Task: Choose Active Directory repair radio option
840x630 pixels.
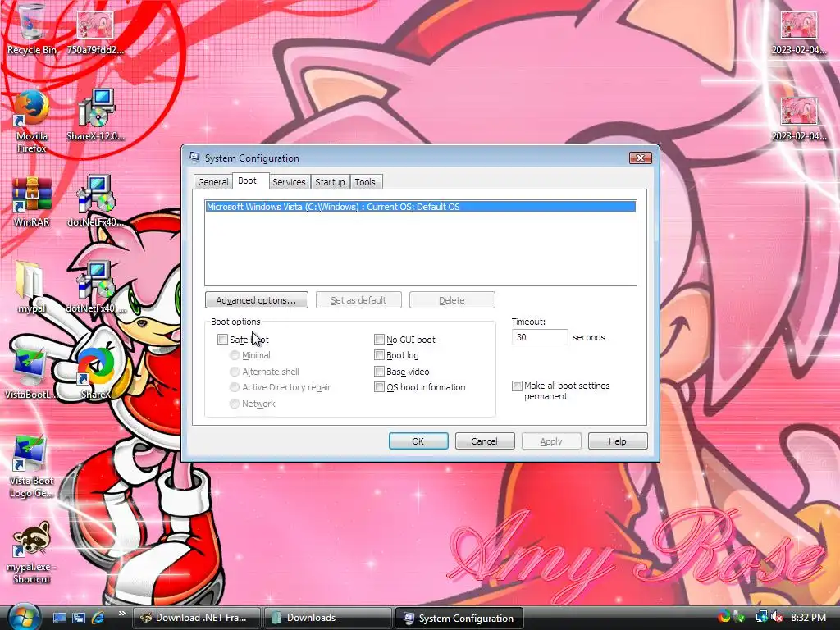Action: point(234,387)
